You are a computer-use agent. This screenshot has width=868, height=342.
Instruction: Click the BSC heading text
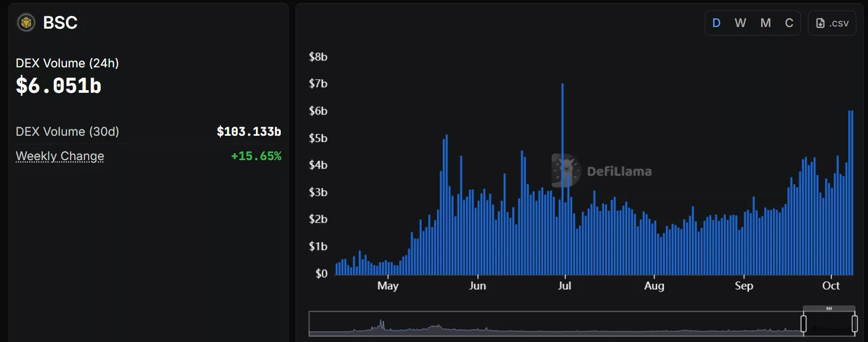point(60,23)
